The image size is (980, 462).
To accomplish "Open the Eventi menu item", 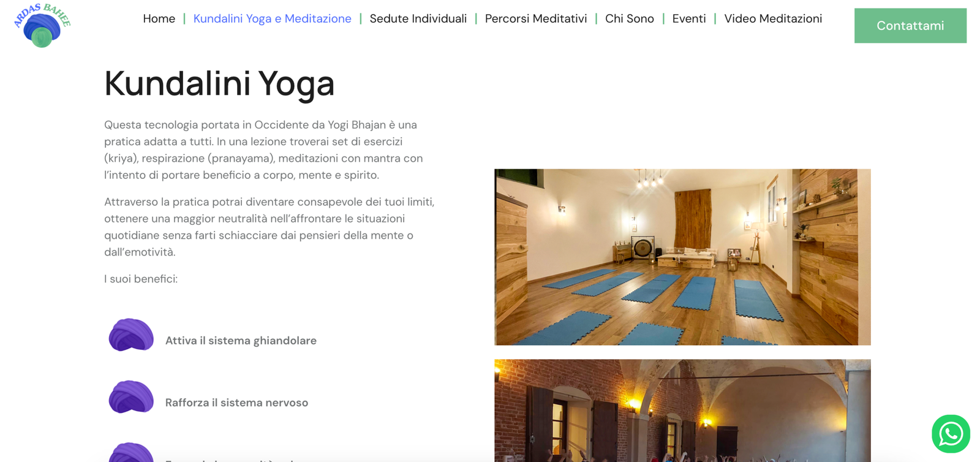I will [689, 19].
